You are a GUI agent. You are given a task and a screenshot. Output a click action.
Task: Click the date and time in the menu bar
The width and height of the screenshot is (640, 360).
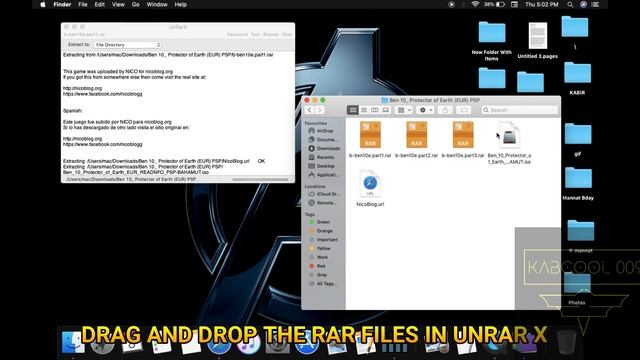(541, 4)
